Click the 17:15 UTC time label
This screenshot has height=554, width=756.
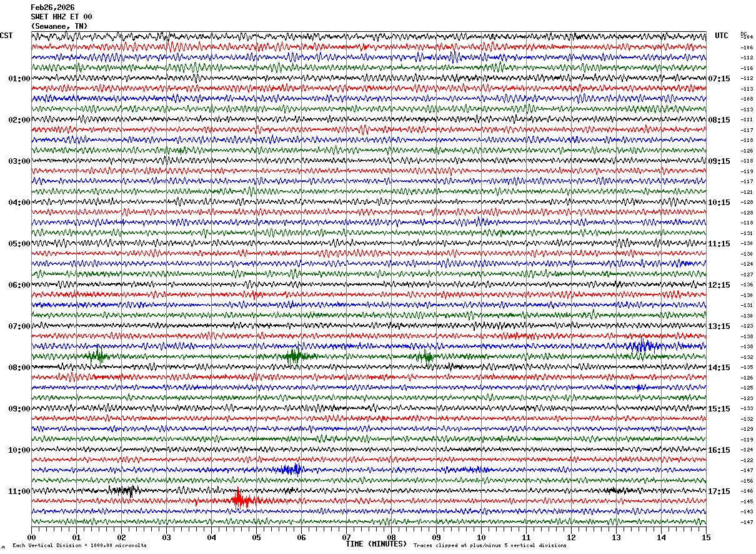(719, 491)
